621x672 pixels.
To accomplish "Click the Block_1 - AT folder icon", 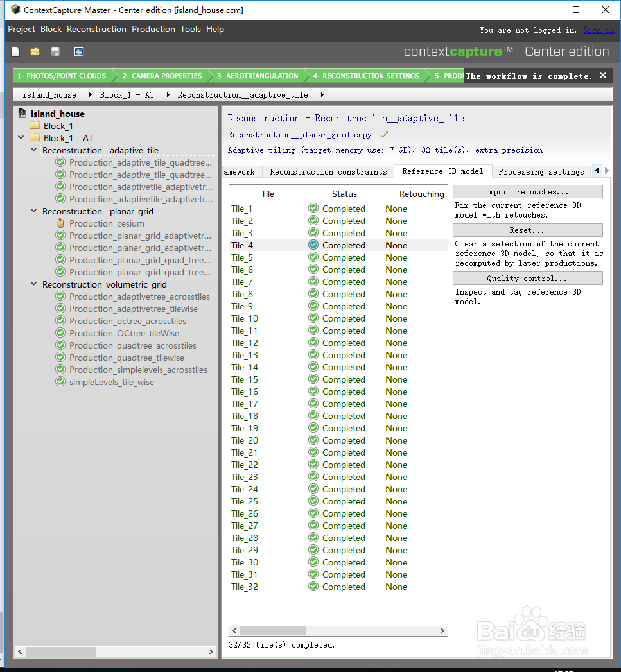I will (x=35, y=137).
